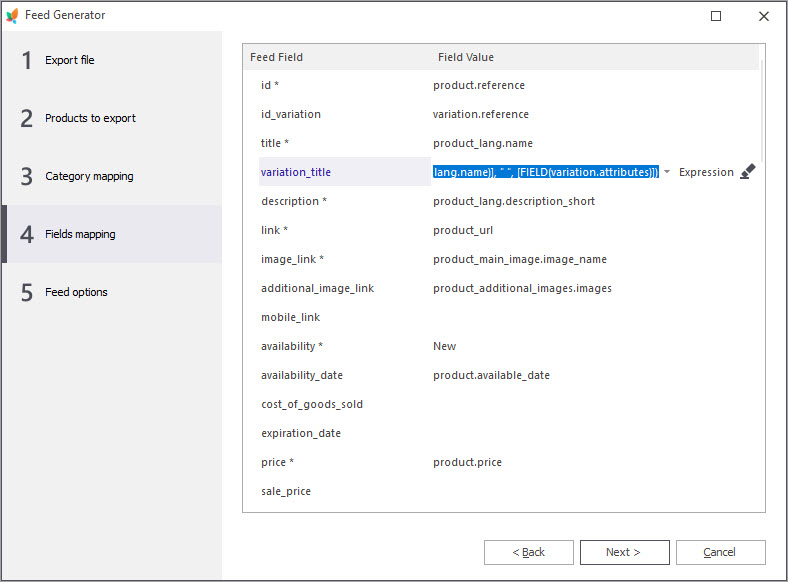Edit the highlighted variation_title expression field
The height and width of the screenshot is (582, 788).
coord(545,172)
